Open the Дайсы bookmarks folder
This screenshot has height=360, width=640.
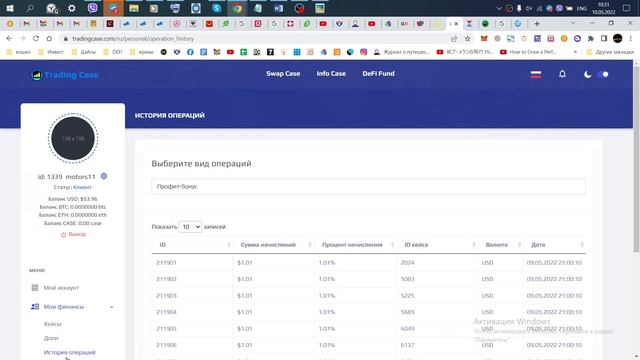click(84, 52)
